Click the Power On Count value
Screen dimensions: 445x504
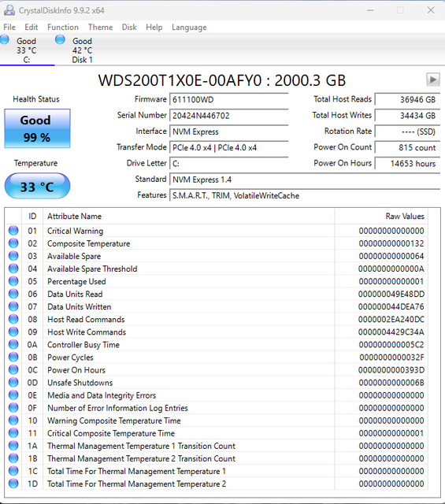tap(407, 148)
